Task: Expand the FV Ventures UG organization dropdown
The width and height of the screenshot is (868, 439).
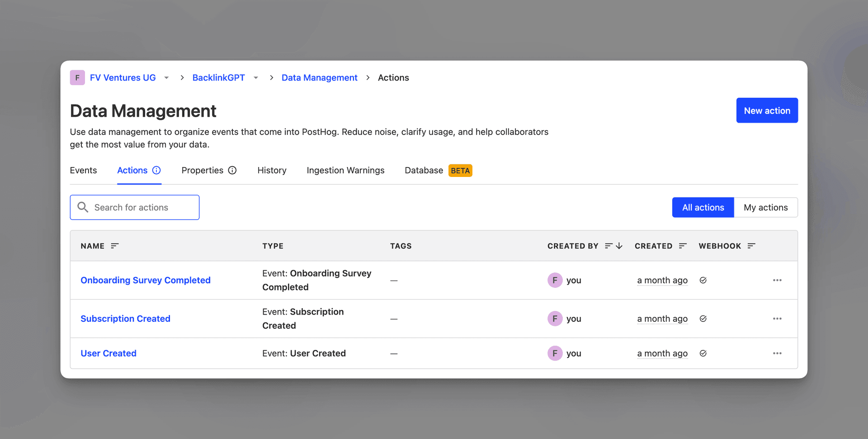Action: click(x=166, y=78)
